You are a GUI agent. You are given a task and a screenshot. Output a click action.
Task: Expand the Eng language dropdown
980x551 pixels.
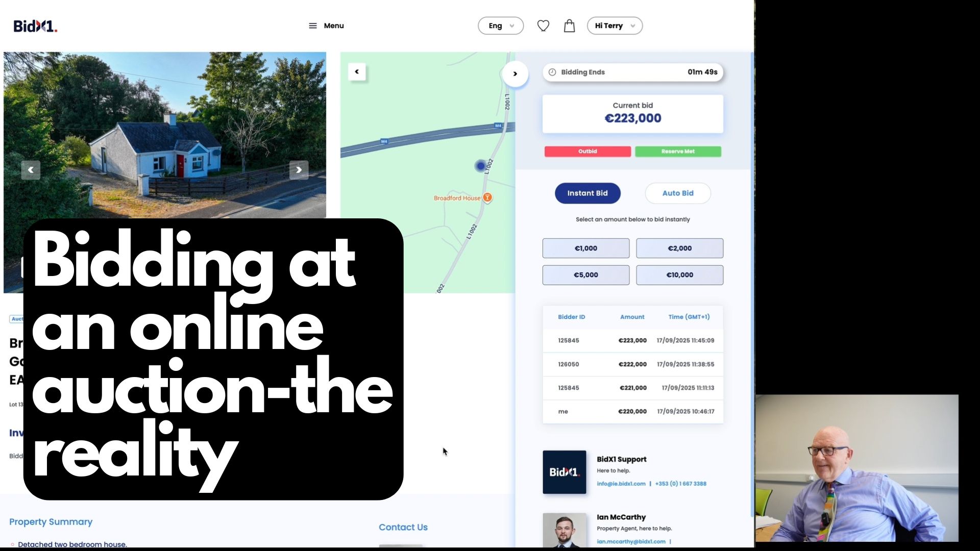tap(501, 26)
